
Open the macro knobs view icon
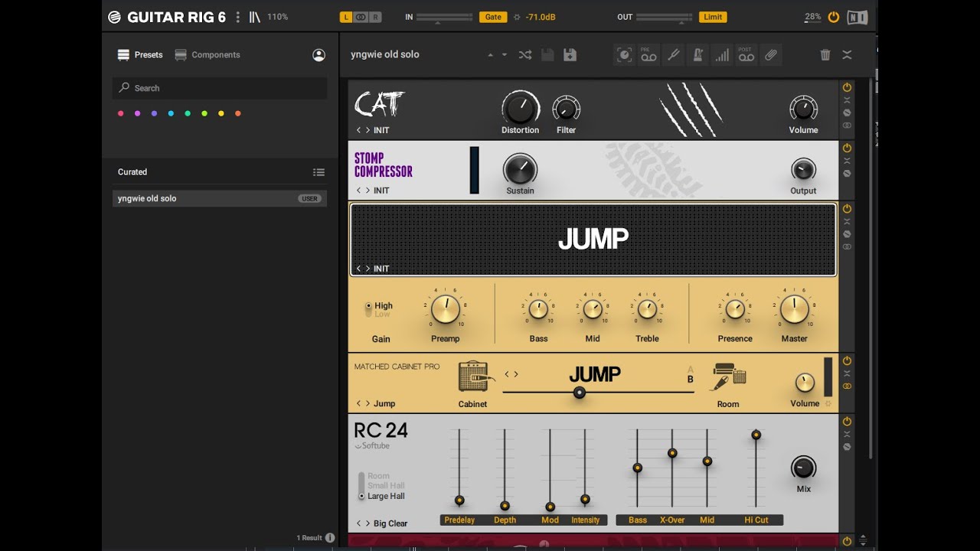click(624, 55)
